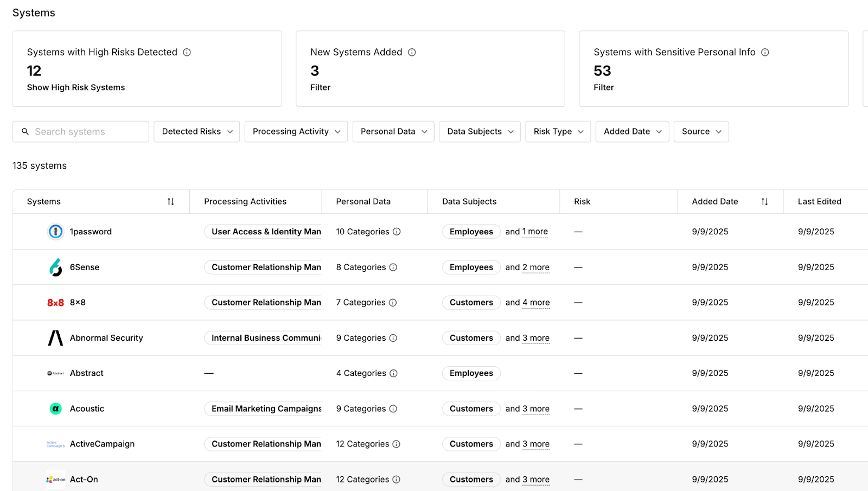Click 'and 1 more' in 1password row
868x491 pixels.
(527, 232)
